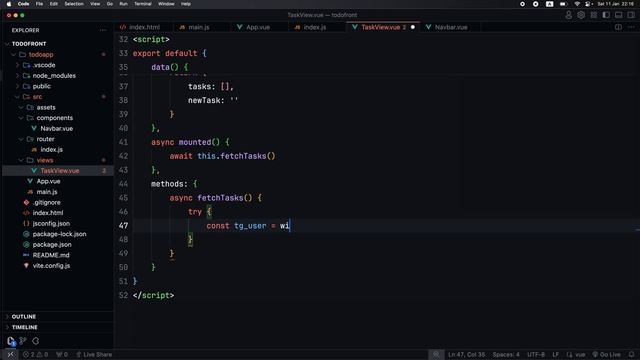
Task: Collapse the src folder
Action: [x=37, y=97]
